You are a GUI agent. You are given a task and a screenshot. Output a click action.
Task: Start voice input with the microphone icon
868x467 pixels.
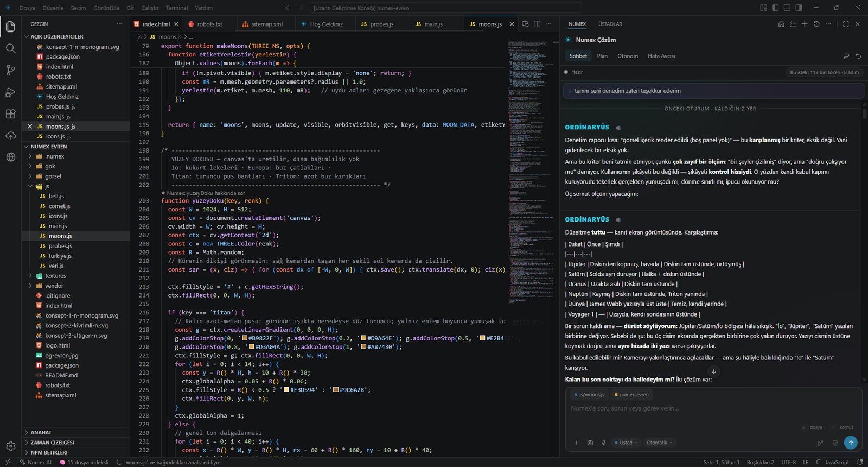603,443
